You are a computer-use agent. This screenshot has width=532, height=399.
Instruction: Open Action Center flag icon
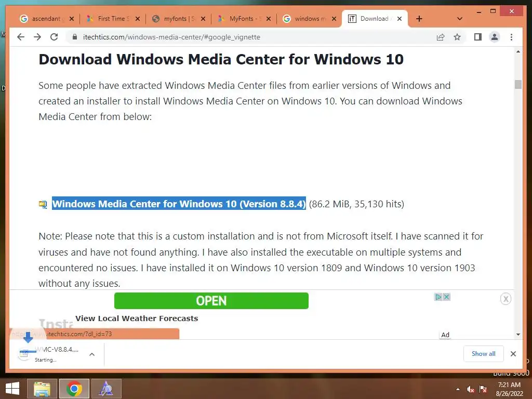483,389
